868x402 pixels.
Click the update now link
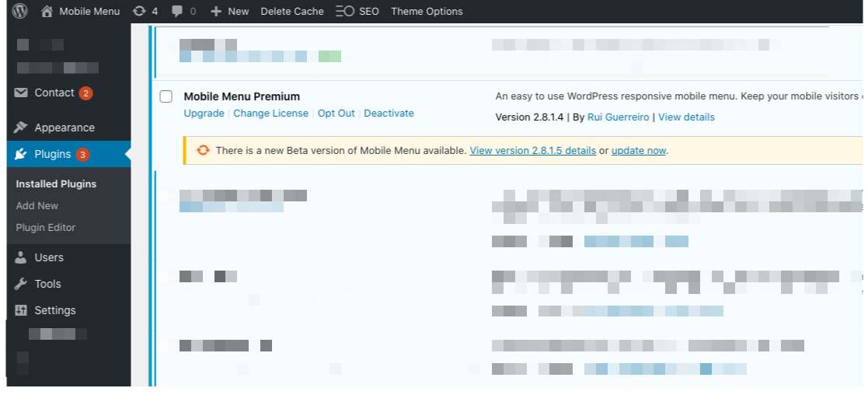tap(638, 151)
